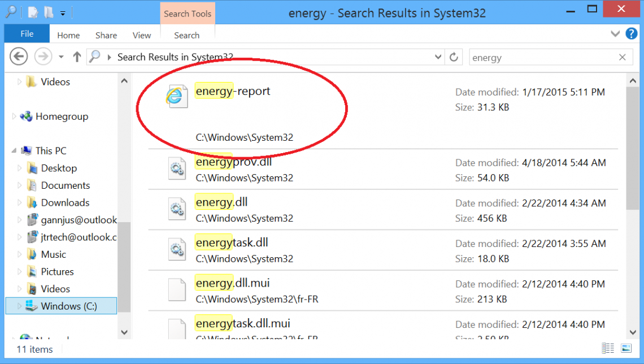Collapse the This PC tree node
The width and height of the screenshot is (644, 364).
15,151
